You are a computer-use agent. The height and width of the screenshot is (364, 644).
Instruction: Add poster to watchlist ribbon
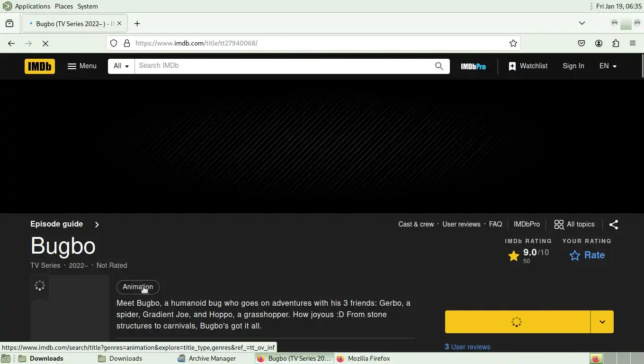[x=40, y=286]
